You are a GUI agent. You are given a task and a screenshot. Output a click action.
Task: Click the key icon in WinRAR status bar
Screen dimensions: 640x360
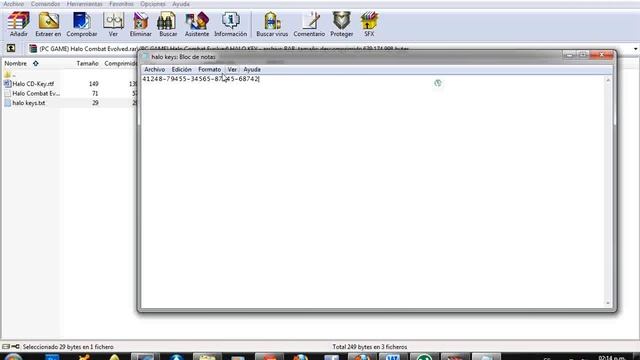point(16,347)
